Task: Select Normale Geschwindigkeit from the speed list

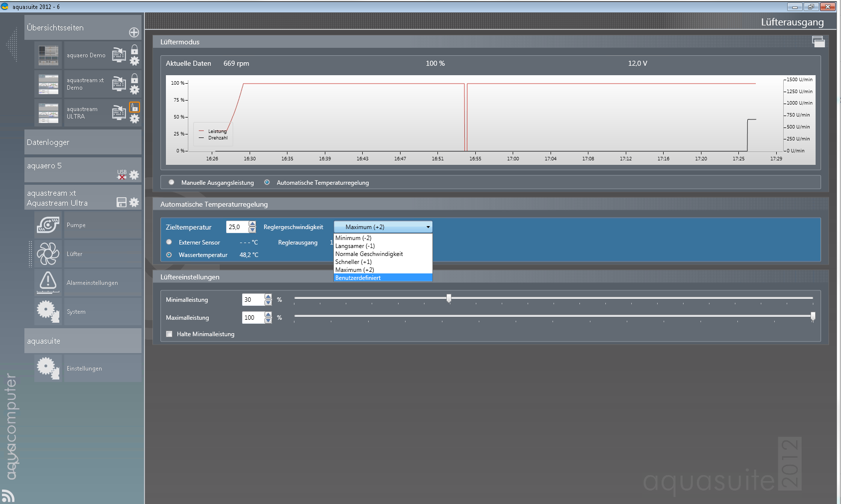Action: (x=383, y=254)
